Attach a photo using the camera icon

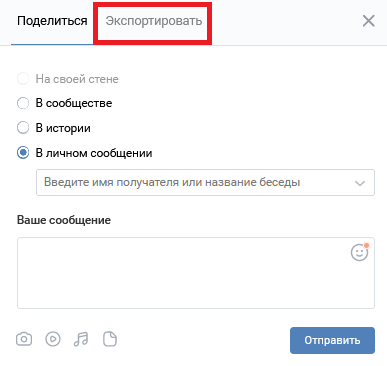click(24, 339)
